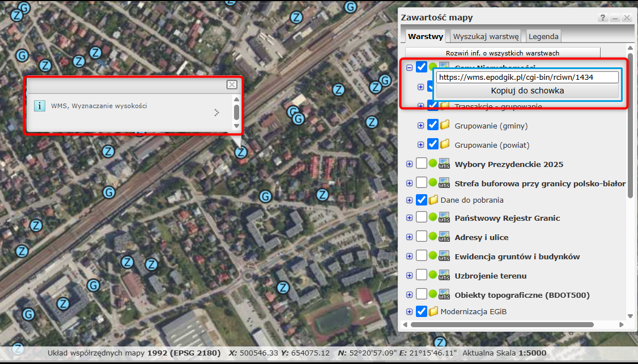The width and height of the screenshot is (638, 364).
Task: Click Rozwiń inf. o wszystkich warstwach button
Action: [503, 53]
